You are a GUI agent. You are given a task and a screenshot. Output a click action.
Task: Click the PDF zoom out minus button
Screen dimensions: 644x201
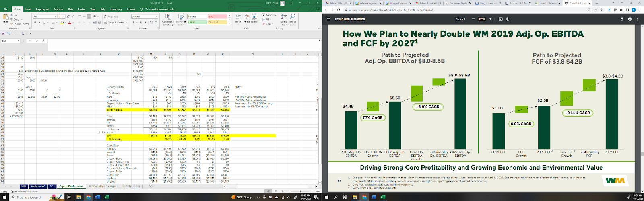point(473,19)
